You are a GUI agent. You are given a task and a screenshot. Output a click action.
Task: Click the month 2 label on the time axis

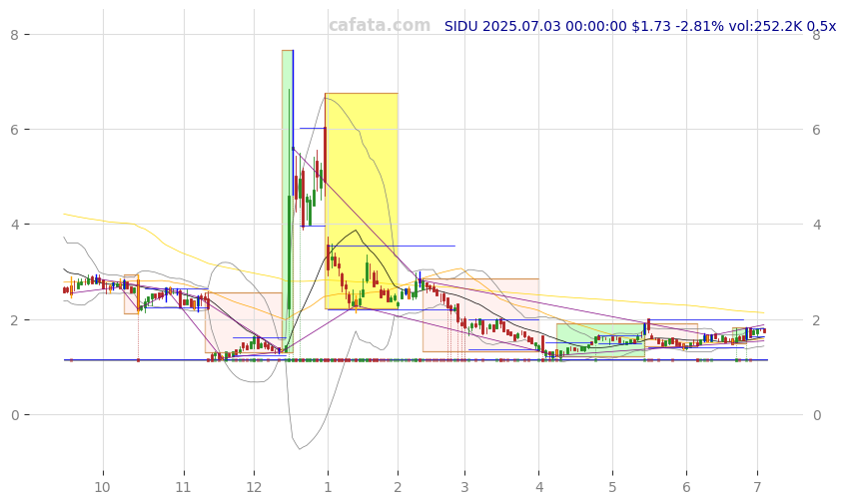[398, 488]
